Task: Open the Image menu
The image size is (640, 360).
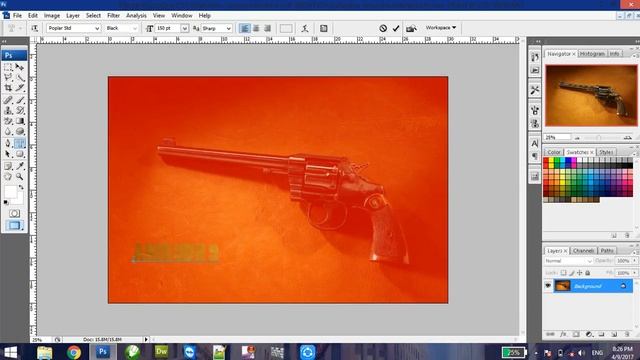Action: 51,16
